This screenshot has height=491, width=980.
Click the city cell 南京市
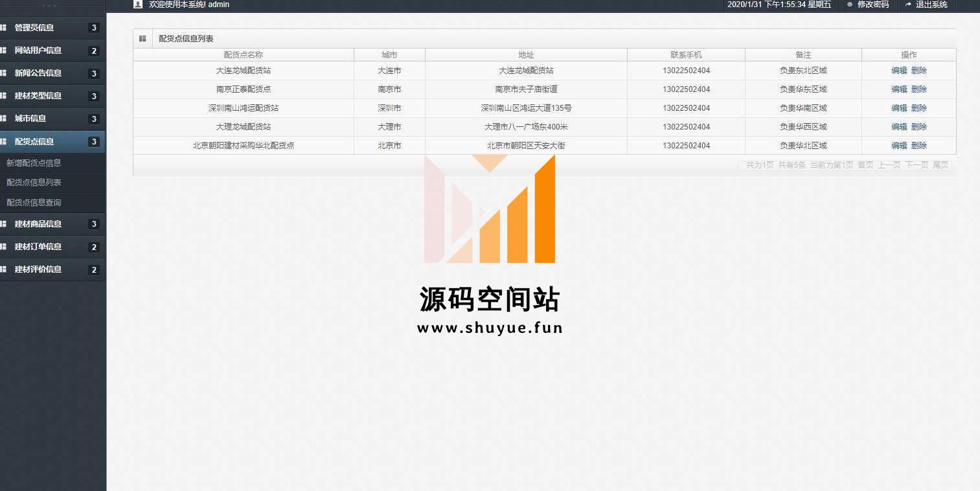click(389, 89)
